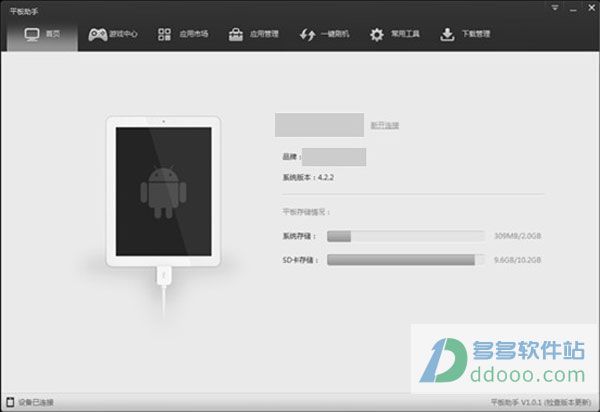
Task: Click the 平板存储情况 heading
Action: tap(306, 212)
